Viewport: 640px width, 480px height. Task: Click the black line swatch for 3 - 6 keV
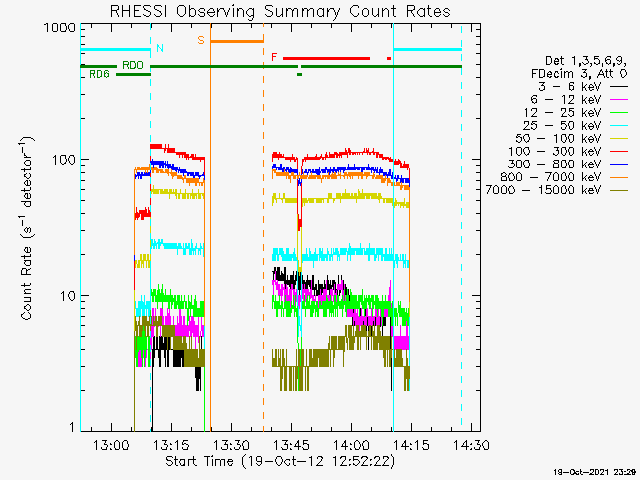click(x=619, y=87)
